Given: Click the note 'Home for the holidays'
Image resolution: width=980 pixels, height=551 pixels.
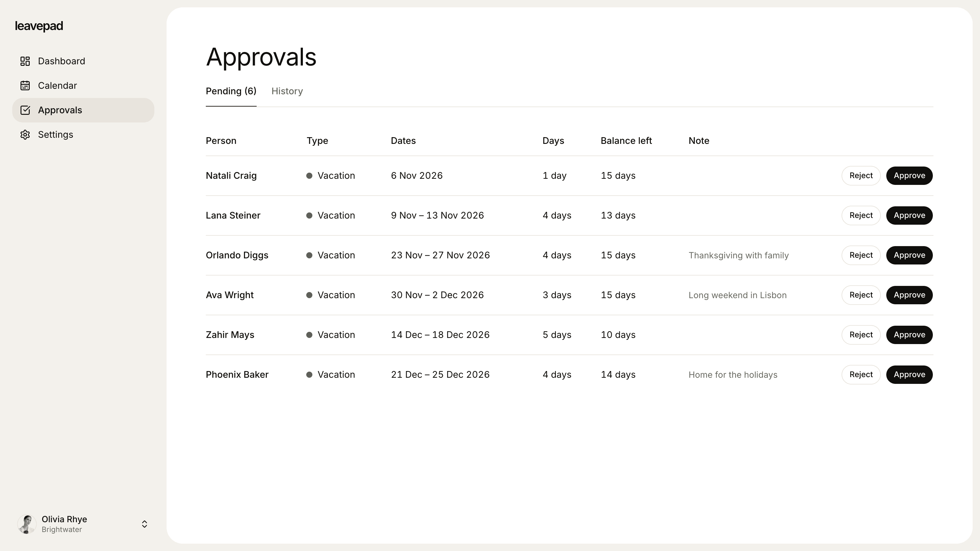Looking at the screenshot, I should point(733,375).
